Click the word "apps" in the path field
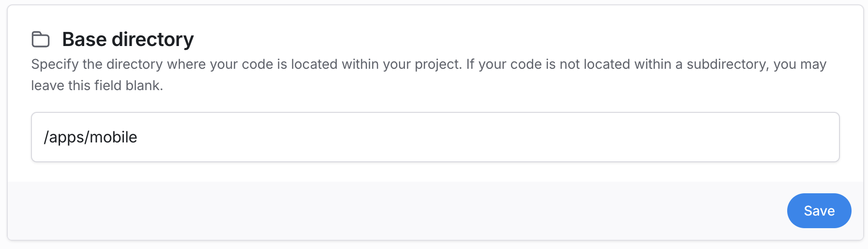Screen dimensions: 868x249 [x=67, y=138]
